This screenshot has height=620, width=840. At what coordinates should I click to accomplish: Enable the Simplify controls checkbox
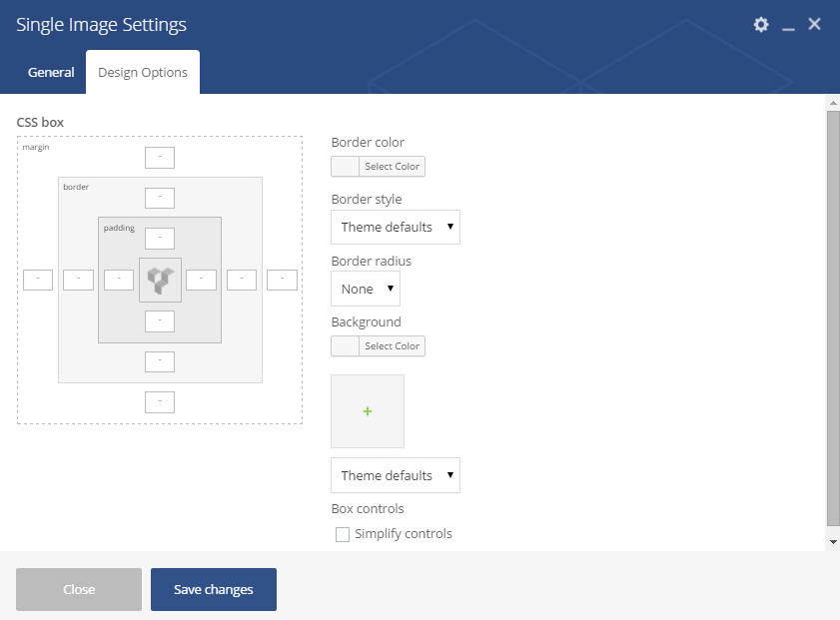click(x=343, y=534)
